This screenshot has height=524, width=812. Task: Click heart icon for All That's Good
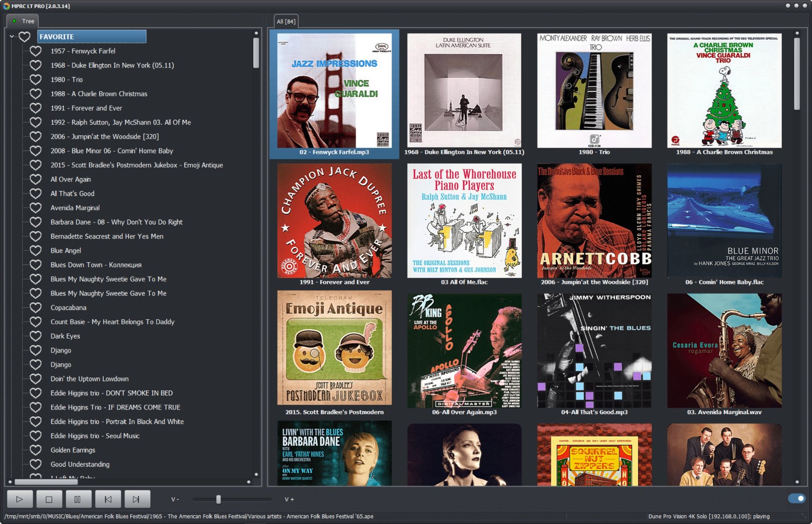pos(35,194)
